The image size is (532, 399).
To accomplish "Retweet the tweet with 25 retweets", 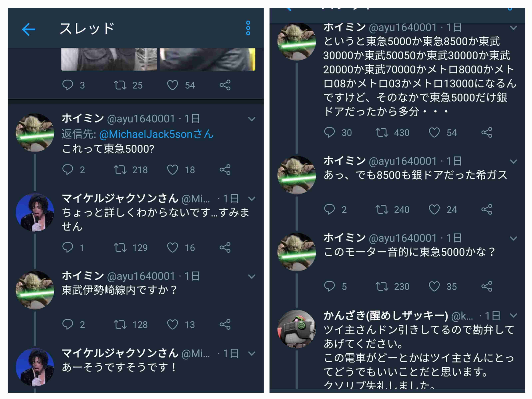I will pyautogui.click(x=120, y=85).
